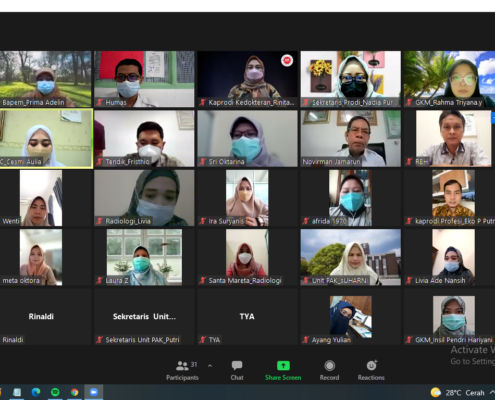Select Sekretaris Unit PAK_Putri tile
495x400 pixels.
coord(144,316)
